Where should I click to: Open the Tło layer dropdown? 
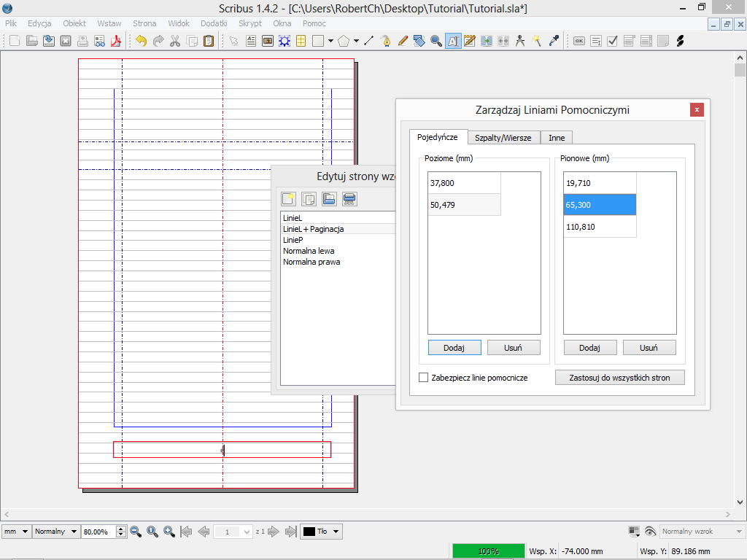321,532
